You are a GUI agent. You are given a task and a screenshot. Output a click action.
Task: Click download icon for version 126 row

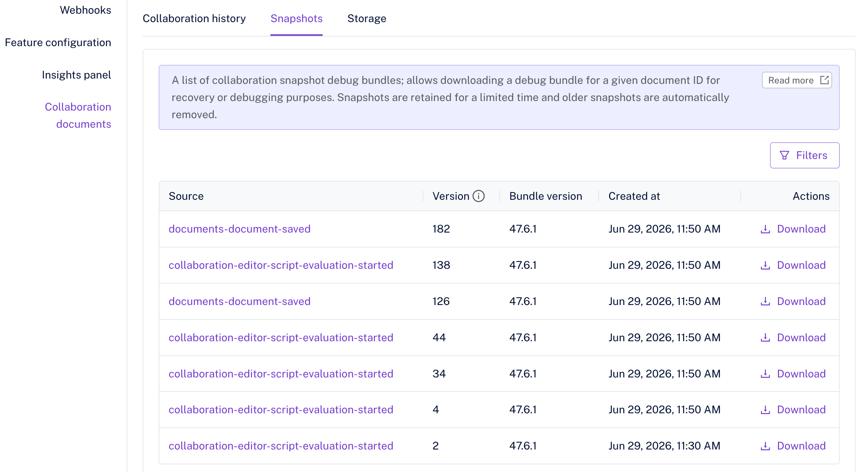pos(765,301)
